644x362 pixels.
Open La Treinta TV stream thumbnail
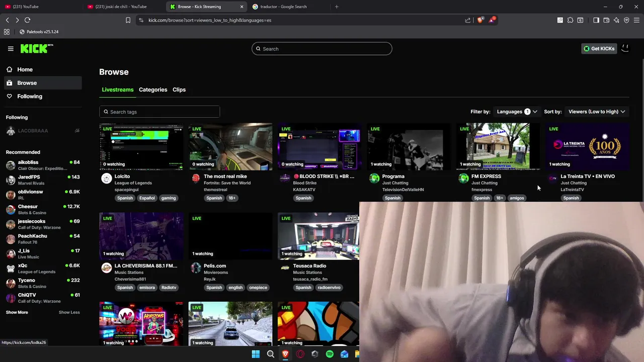click(587, 146)
